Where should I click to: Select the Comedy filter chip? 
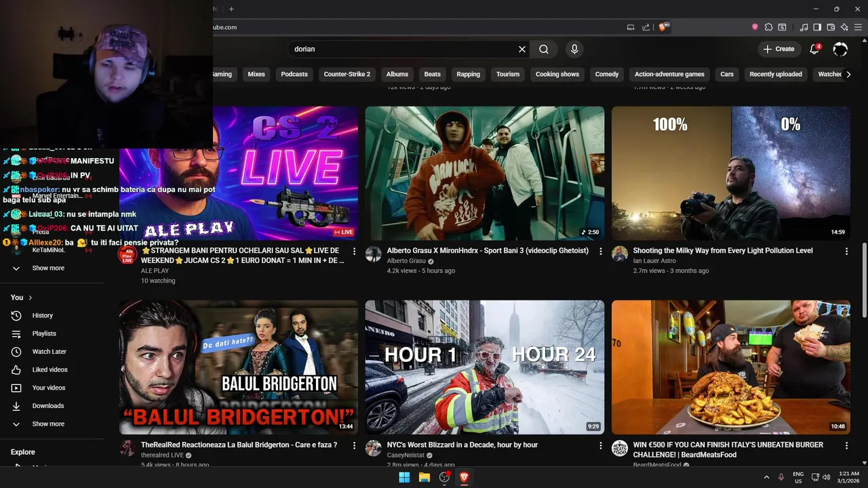pyautogui.click(x=607, y=75)
